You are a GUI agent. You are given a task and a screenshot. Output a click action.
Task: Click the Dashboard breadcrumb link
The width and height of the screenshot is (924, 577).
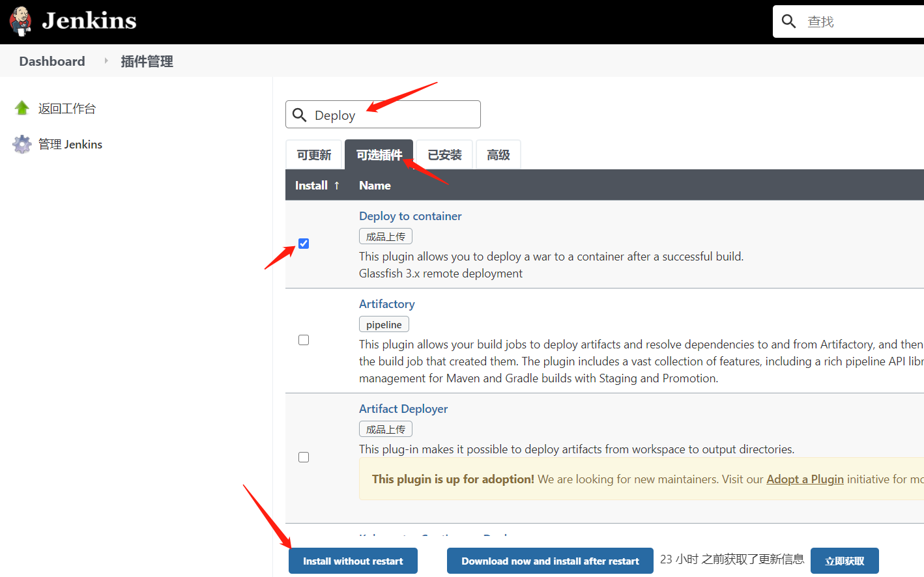point(52,61)
